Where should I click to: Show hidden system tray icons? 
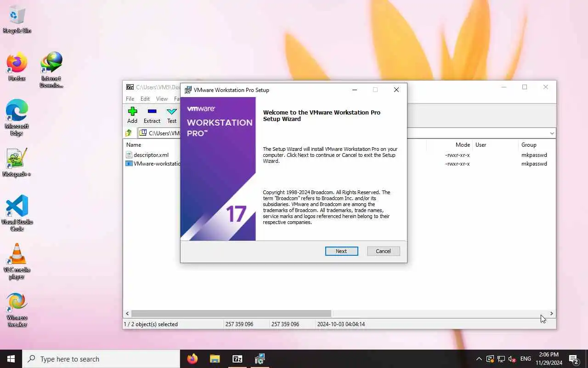pos(479,359)
